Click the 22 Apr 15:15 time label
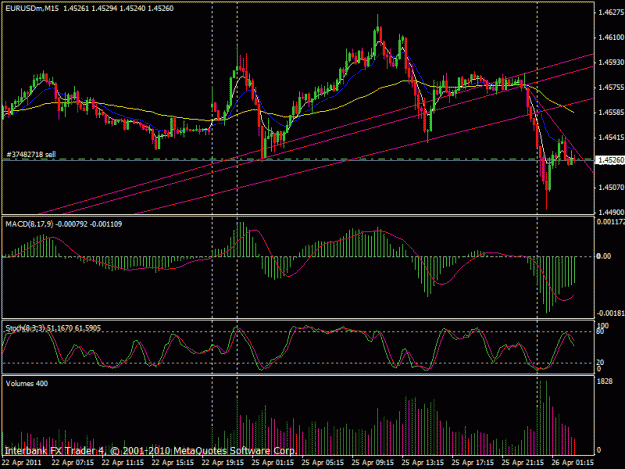The image size is (625, 469). click(x=173, y=463)
